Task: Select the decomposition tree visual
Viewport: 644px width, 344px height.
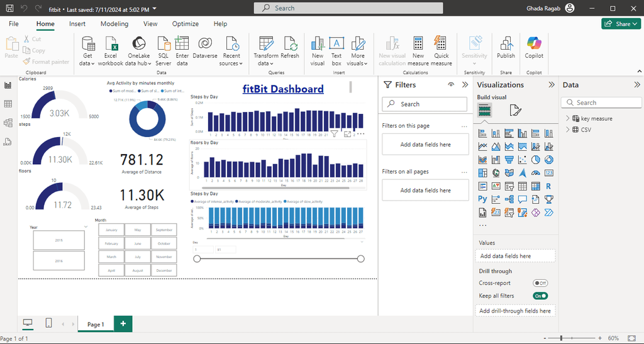Action: tap(509, 199)
